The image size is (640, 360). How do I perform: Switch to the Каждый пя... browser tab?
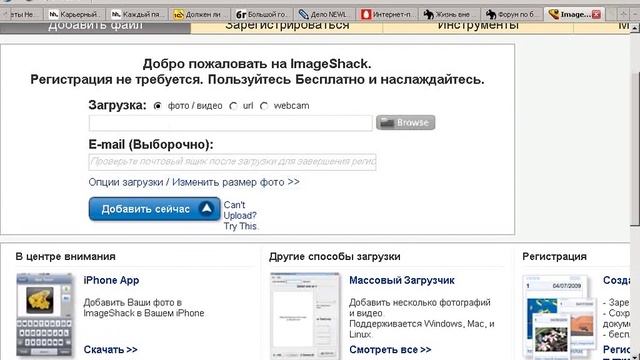coord(138,14)
